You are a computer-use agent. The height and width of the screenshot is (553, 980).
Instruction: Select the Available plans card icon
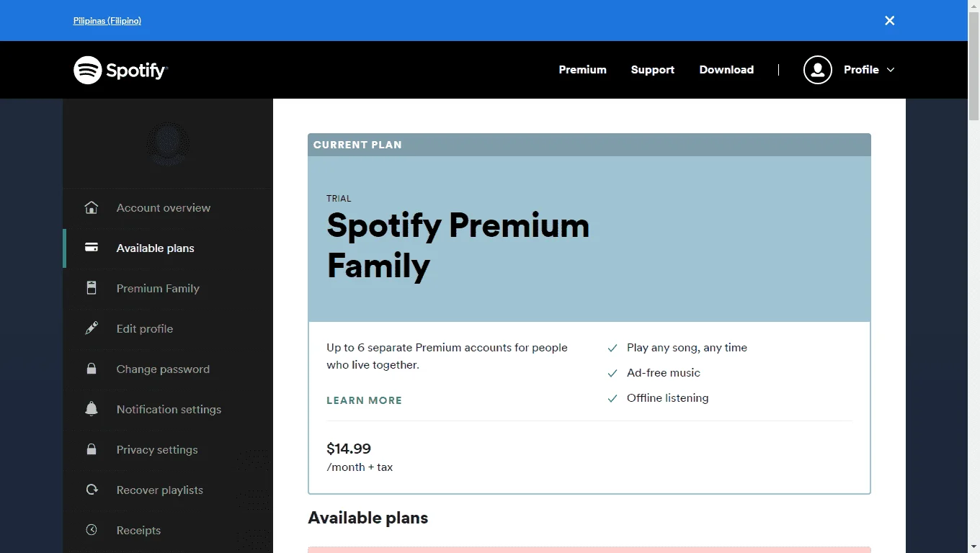92,248
